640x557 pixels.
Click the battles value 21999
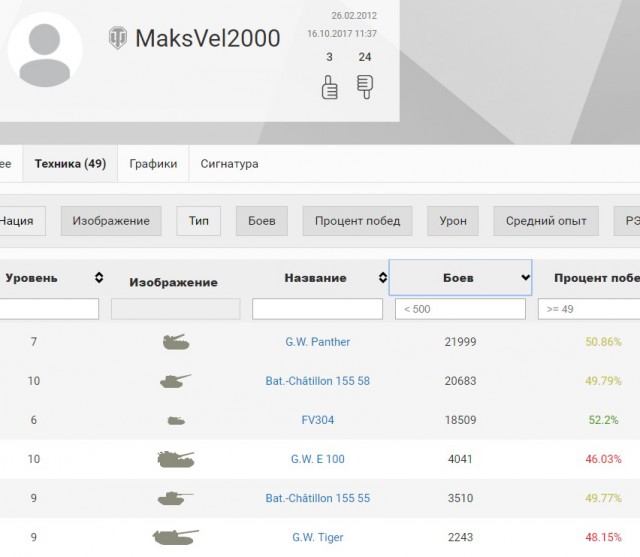click(460, 342)
